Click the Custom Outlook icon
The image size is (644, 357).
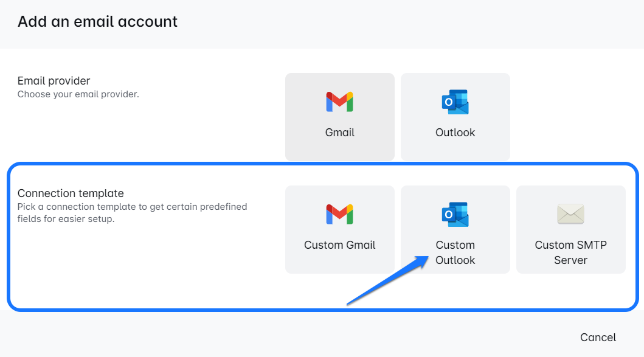(455, 213)
